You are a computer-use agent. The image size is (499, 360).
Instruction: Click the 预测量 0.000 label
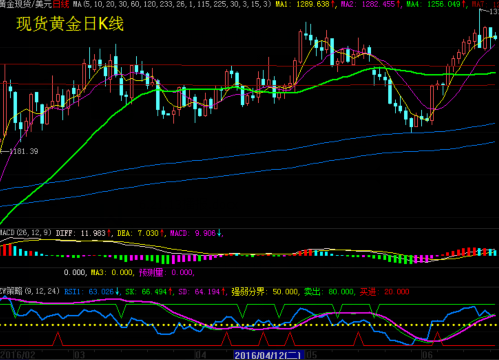pos(166,273)
